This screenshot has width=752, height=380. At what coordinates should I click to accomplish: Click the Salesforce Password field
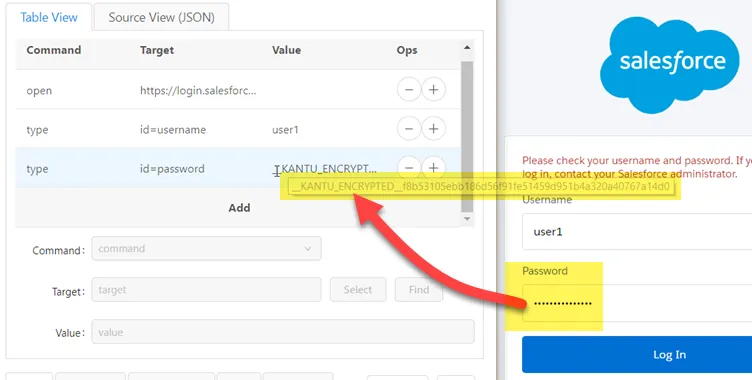[637, 303]
